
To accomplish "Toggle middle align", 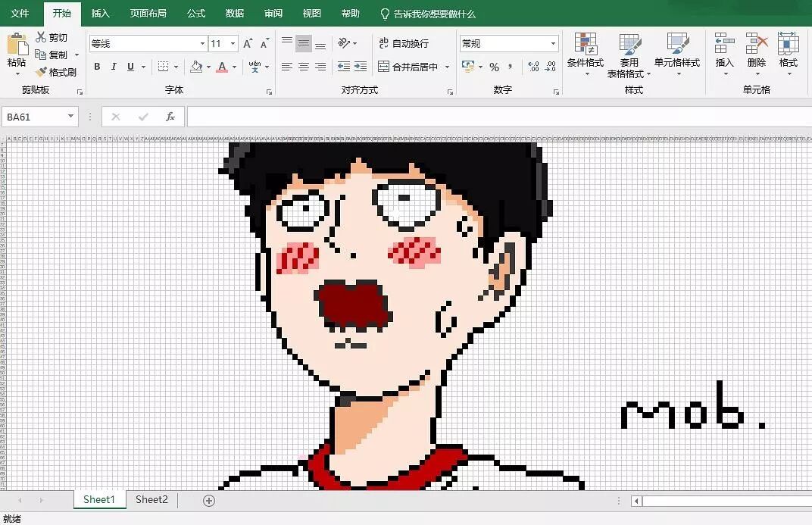I will [304, 43].
